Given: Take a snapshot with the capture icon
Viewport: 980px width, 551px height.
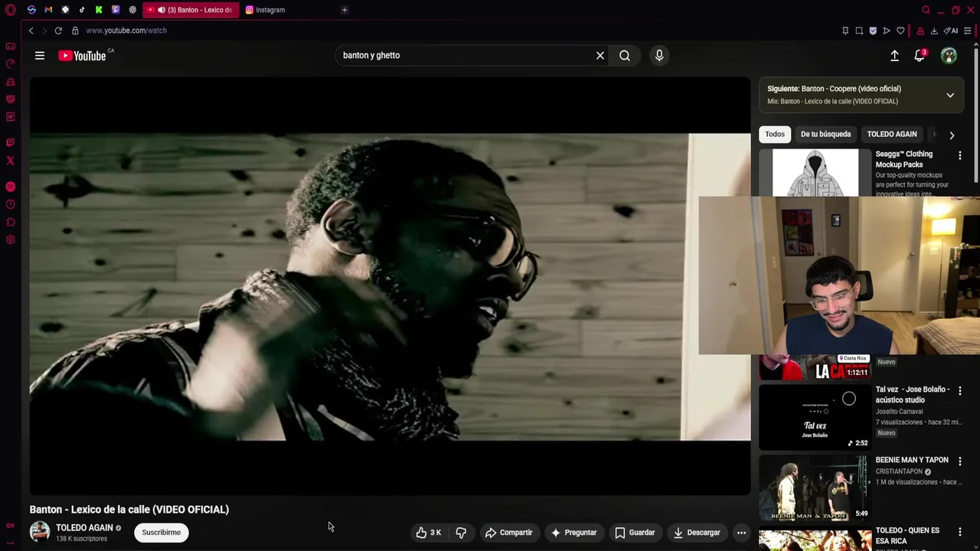Looking at the screenshot, I should [x=859, y=31].
